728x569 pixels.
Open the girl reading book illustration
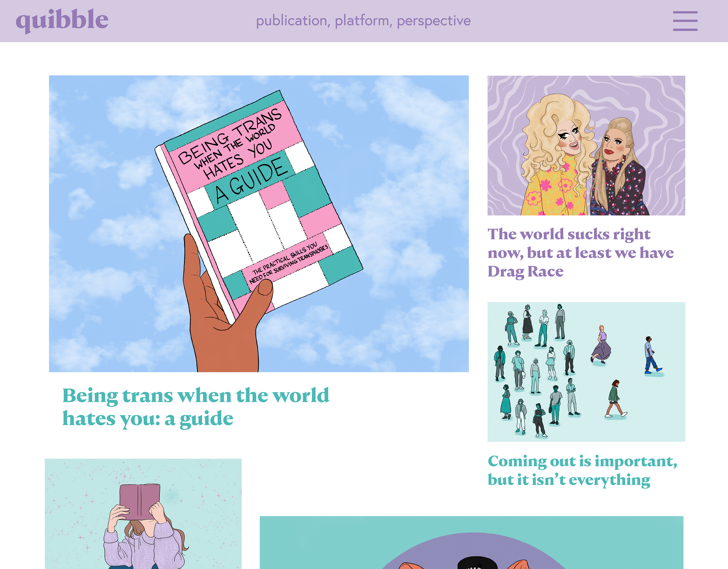[143, 514]
